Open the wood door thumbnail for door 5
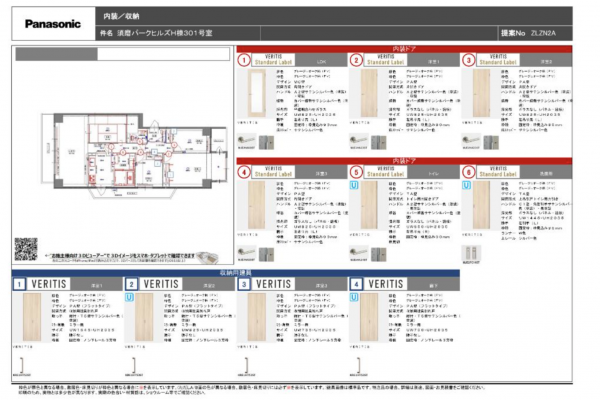600x400 pixels. coord(369,206)
